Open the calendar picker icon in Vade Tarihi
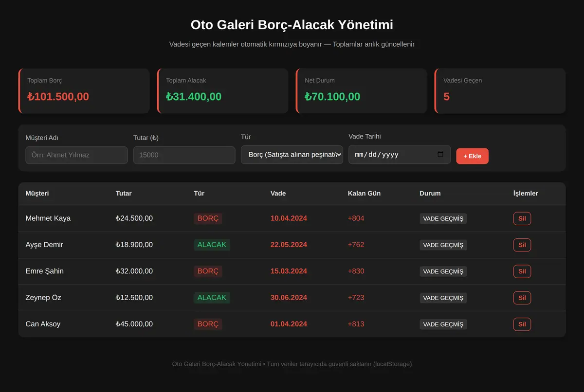Viewport: 584px width, 392px height. (440, 155)
